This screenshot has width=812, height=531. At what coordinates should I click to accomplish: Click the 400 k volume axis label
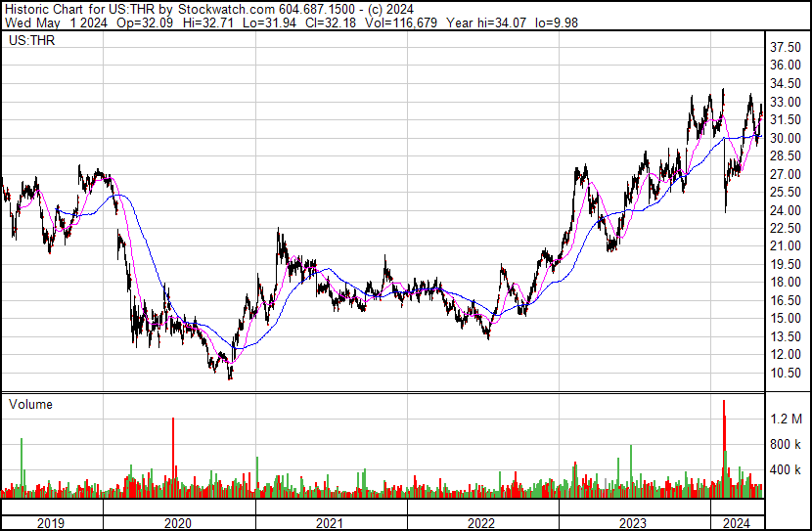(787, 470)
